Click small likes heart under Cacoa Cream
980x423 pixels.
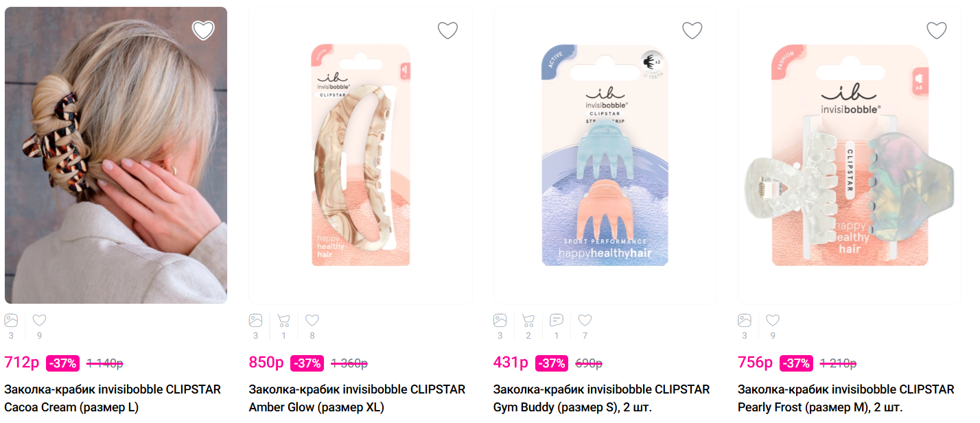pyautogui.click(x=39, y=320)
